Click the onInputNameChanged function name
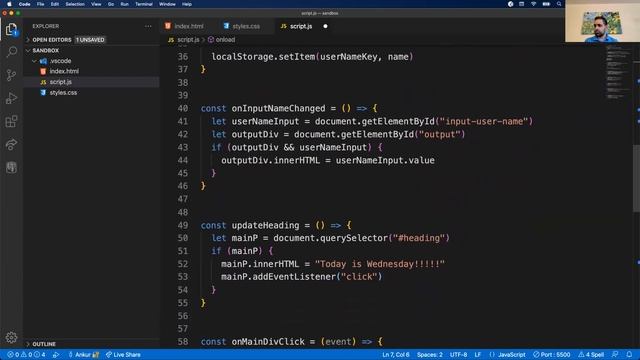Screen dimensions: 640x360 pos(278,109)
